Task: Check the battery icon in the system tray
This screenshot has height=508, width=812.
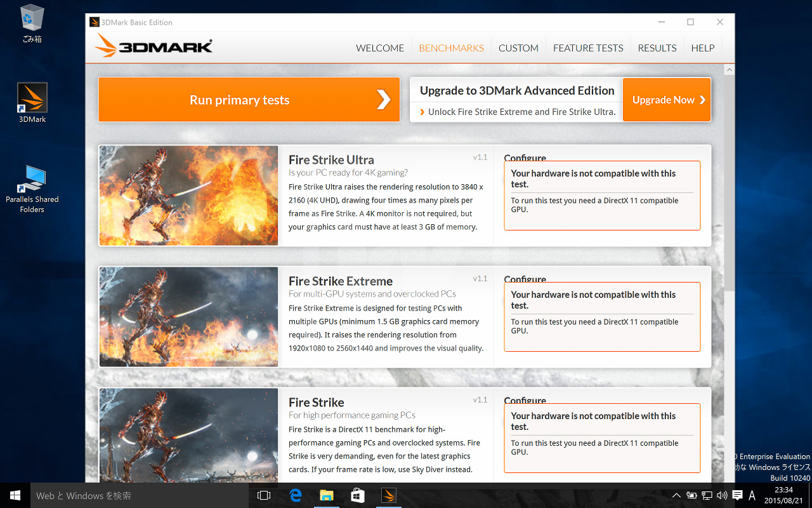Action: tap(691, 495)
